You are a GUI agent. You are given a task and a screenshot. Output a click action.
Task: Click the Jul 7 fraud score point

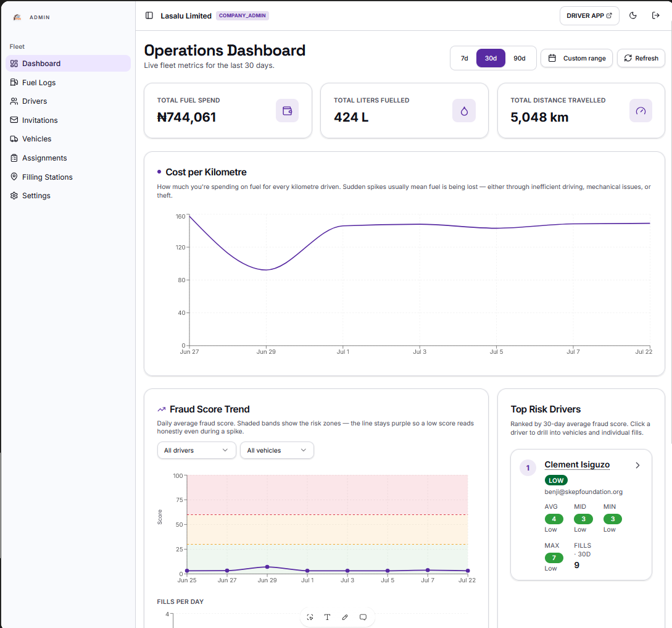428,570
